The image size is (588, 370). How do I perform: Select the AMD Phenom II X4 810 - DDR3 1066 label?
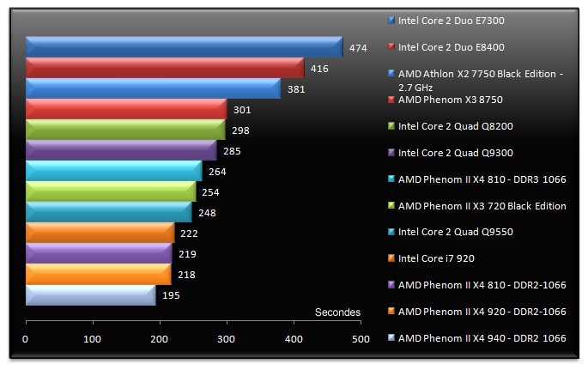click(482, 179)
